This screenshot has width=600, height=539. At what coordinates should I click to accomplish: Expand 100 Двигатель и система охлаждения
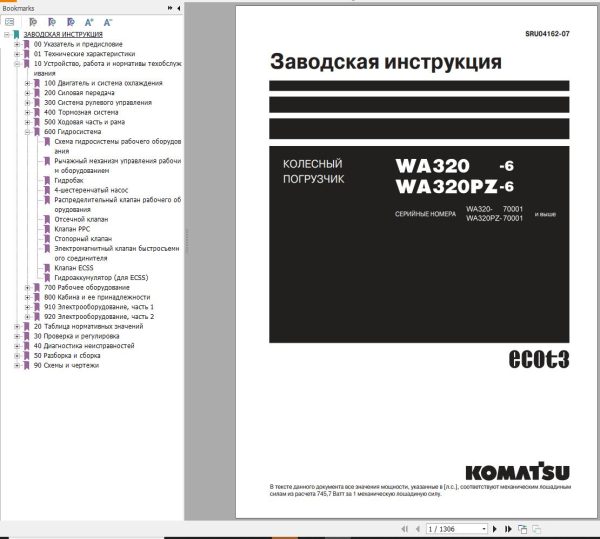[x=27, y=83]
